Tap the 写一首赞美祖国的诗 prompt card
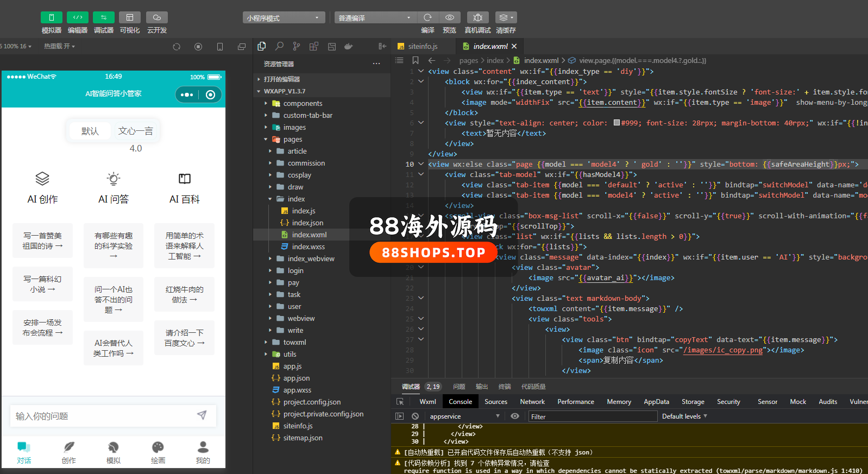868x474 pixels. coord(42,241)
